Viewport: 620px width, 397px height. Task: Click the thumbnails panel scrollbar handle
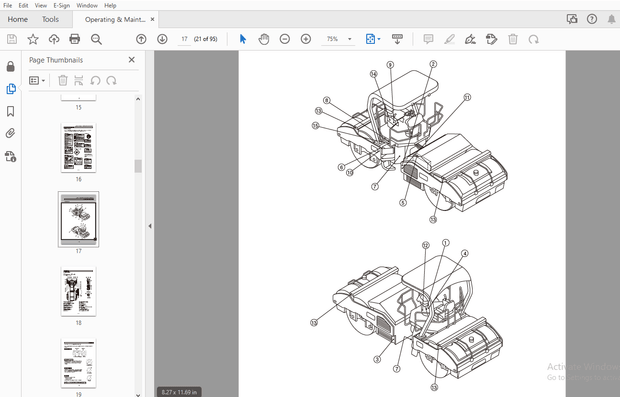click(x=138, y=166)
